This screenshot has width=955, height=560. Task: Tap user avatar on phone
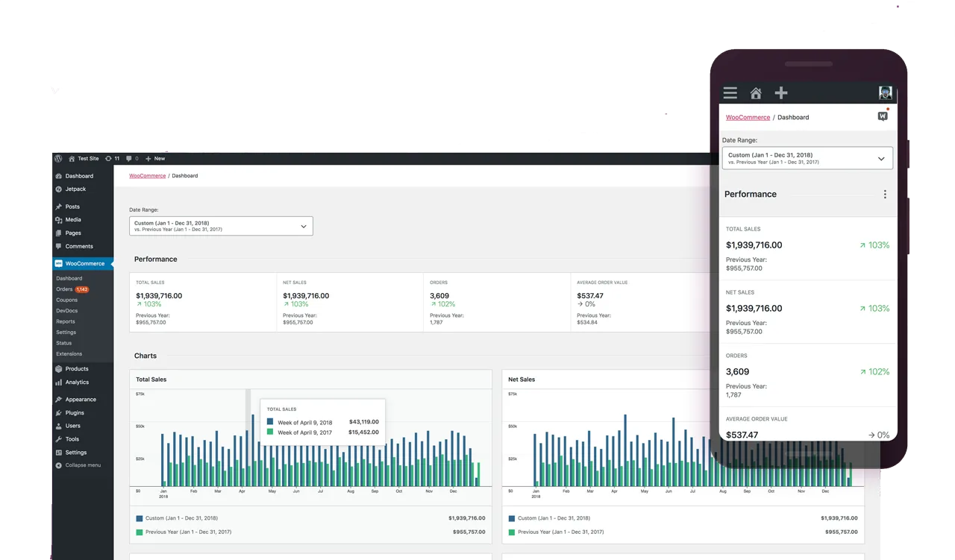point(886,93)
